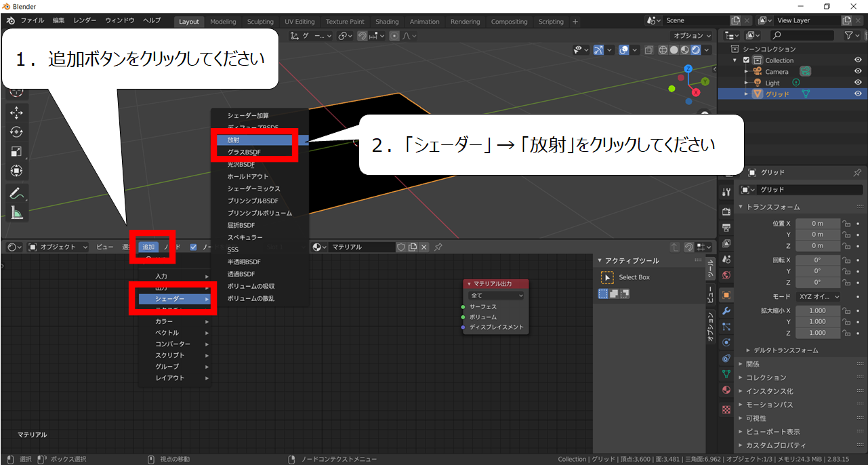Open the ファイル menu
This screenshot has height=465, width=868.
pos(33,21)
